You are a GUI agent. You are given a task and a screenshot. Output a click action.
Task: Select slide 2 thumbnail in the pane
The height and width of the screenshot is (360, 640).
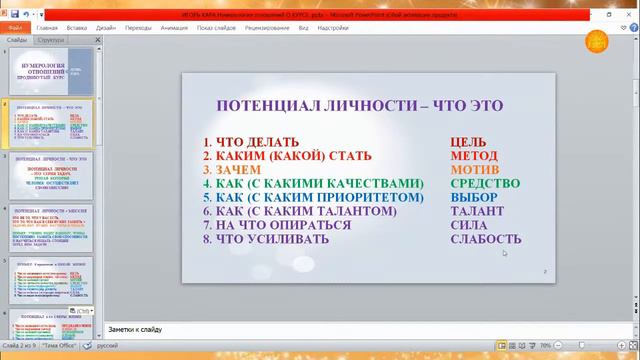[x=51, y=123]
